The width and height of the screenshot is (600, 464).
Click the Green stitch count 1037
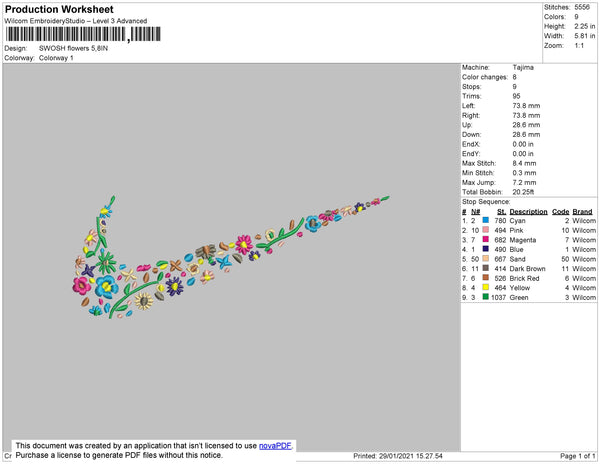[499, 297]
